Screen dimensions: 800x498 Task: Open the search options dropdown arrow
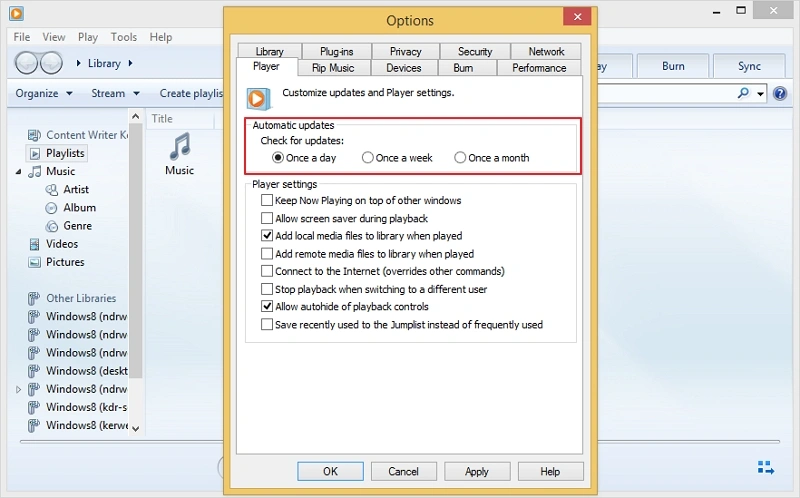point(760,94)
